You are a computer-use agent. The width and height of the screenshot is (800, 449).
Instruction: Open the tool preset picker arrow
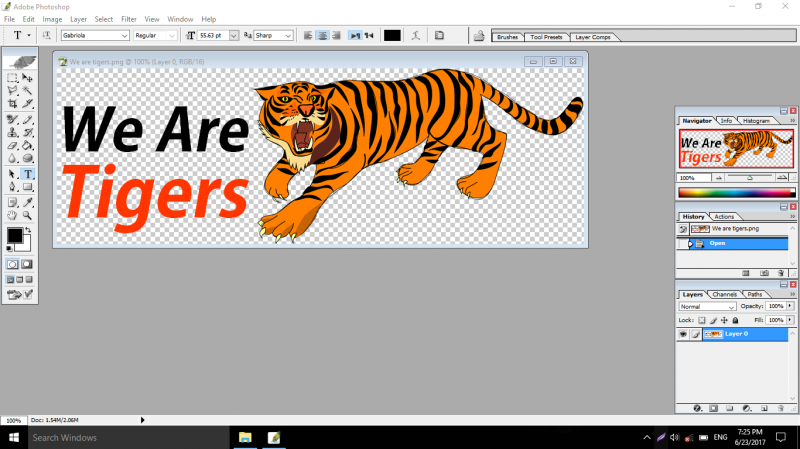pos(29,35)
